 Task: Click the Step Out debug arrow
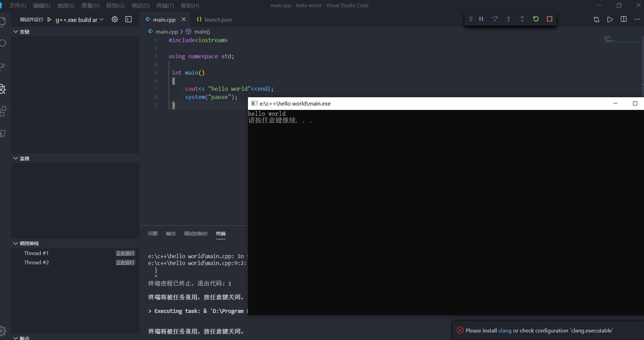pos(522,19)
